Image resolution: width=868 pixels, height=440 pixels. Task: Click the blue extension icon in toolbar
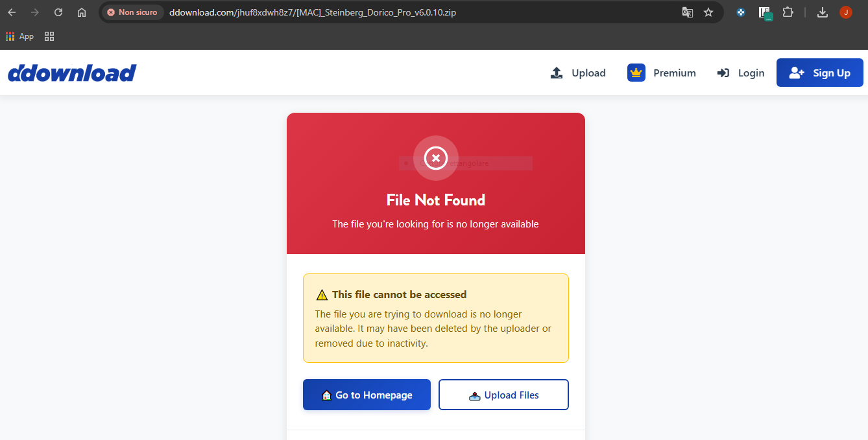click(x=741, y=12)
